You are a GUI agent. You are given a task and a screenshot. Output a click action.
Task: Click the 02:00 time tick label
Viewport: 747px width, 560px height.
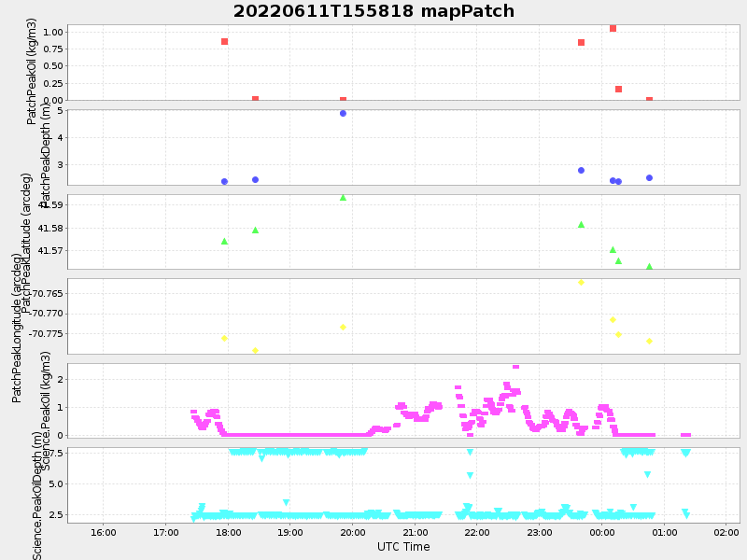[x=726, y=532]
